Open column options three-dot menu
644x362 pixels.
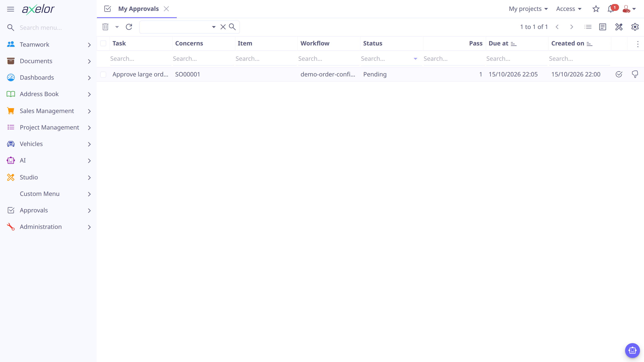tap(638, 44)
